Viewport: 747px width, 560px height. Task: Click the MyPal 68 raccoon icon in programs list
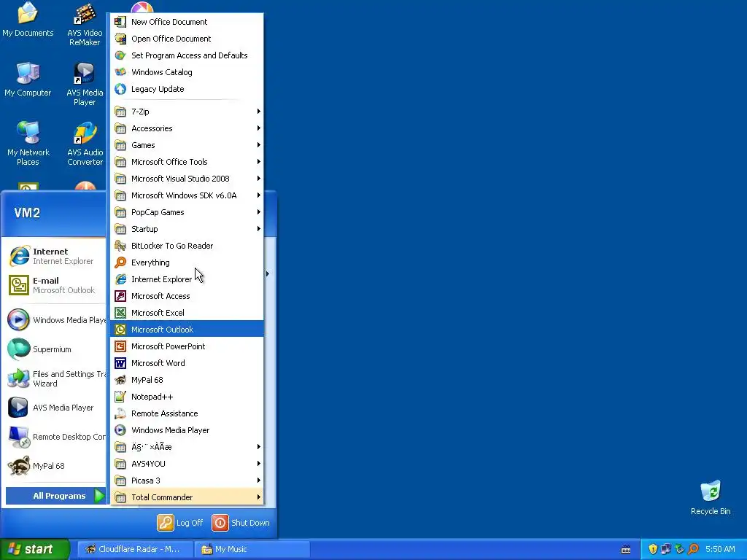pyautogui.click(x=120, y=379)
